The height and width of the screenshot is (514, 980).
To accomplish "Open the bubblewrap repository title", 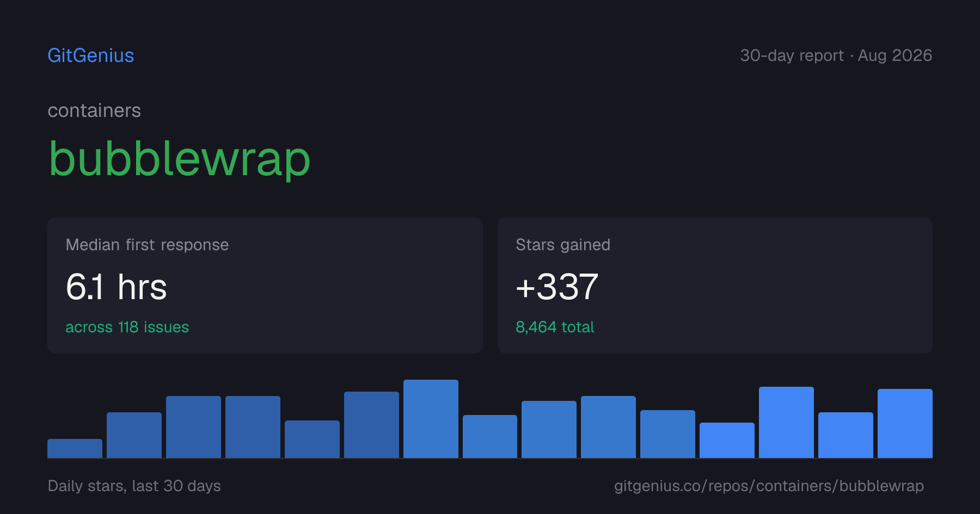I will pyautogui.click(x=180, y=159).
